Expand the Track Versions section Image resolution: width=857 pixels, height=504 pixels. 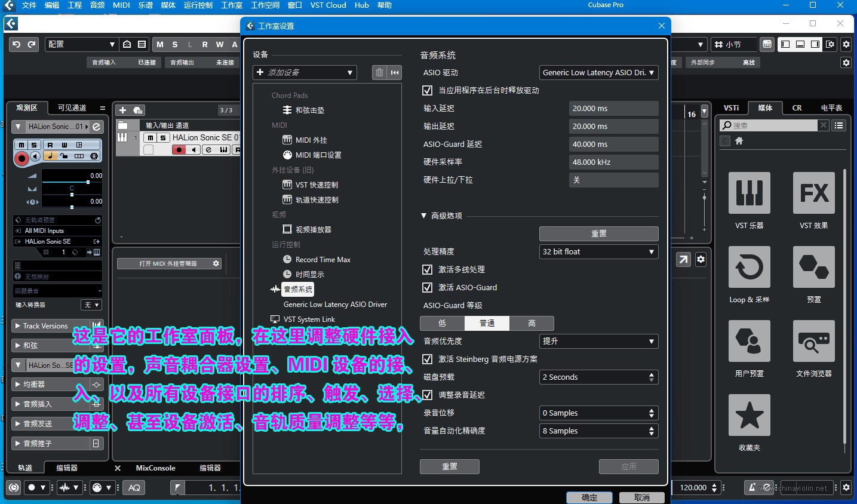point(17,326)
